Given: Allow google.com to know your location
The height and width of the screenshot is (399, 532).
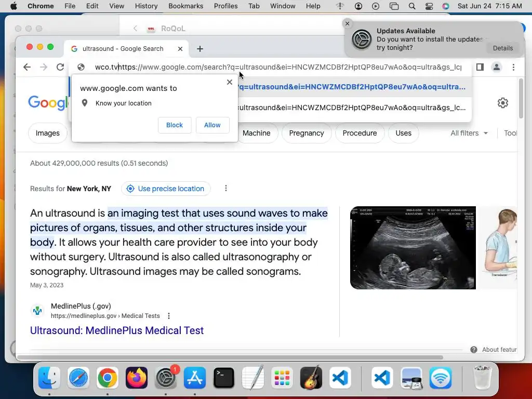Looking at the screenshot, I should click(212, 125).
